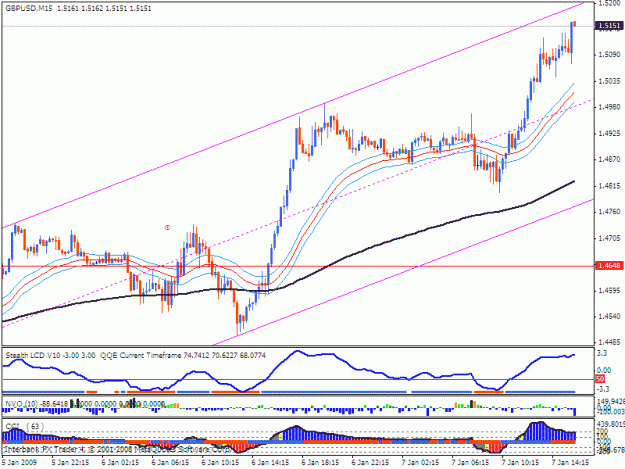Click the 5 Jan 2009 time label
This screenshot has height=469, width=625.
click(19, 463)
